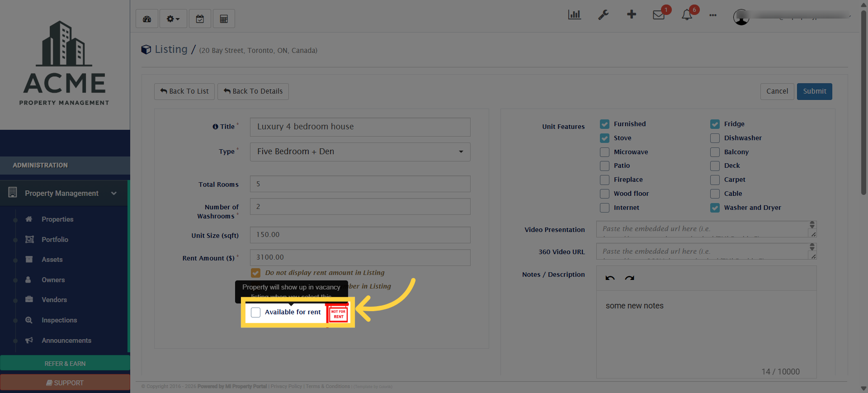868x393 pixels.
Task: Click the listing cube icon
Action: pyautogui.click(x=146, y=49)
